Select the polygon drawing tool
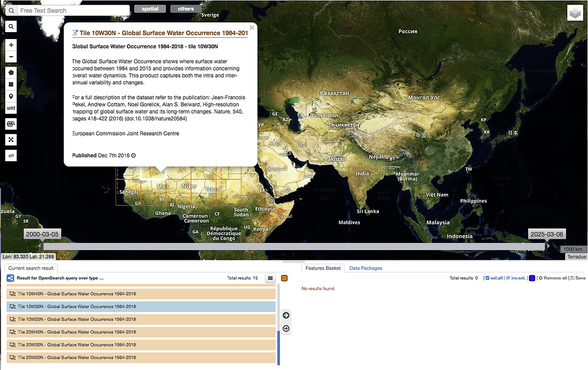 click(x=10, y=72)
